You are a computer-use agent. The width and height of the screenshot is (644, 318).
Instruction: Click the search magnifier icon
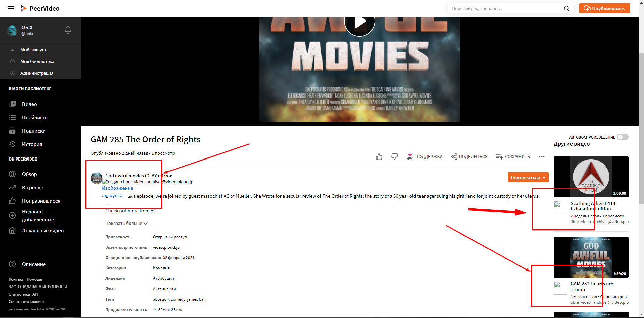[x=566, y=8]
